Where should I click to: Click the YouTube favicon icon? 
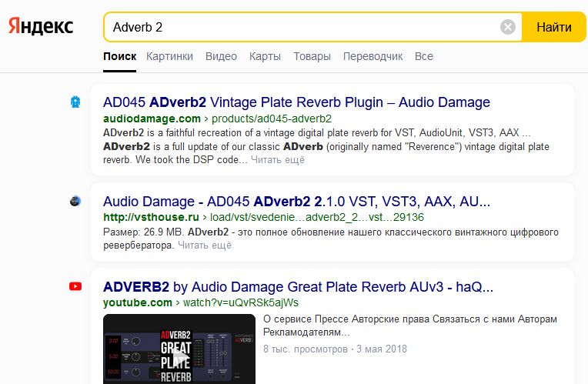(x=75, y=286)
